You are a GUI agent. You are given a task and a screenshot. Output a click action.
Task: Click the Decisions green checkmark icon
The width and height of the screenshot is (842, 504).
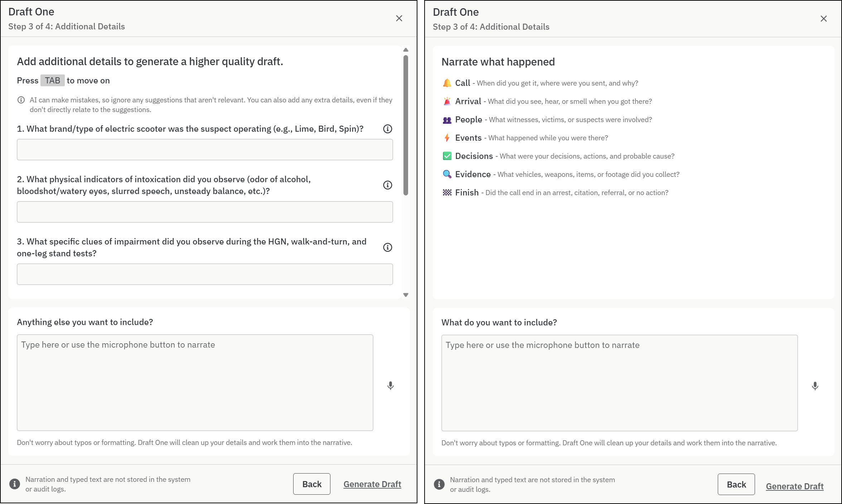coord(447,156)
